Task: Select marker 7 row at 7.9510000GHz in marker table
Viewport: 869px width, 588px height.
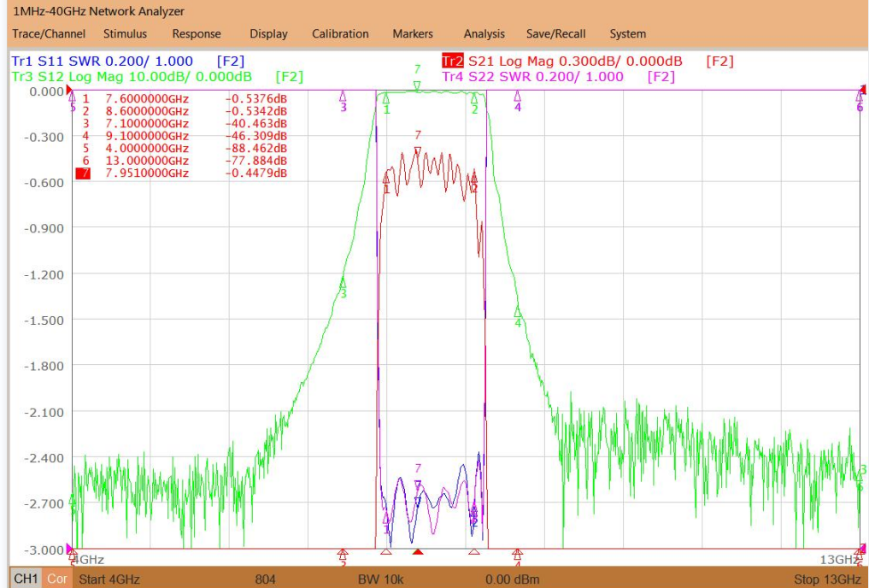Action: coord(182,173)
